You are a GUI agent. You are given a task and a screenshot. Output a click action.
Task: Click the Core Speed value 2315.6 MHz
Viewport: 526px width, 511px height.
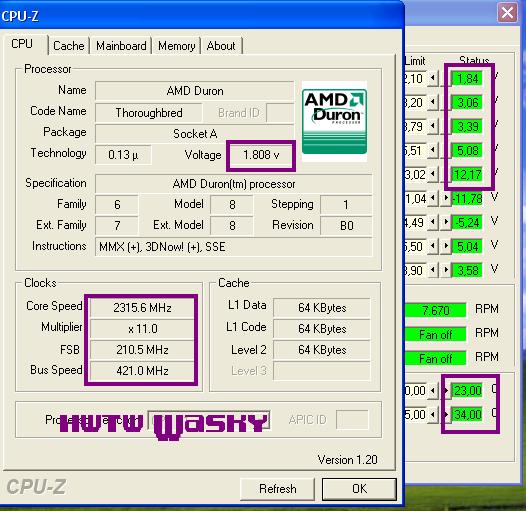(142, 308)
